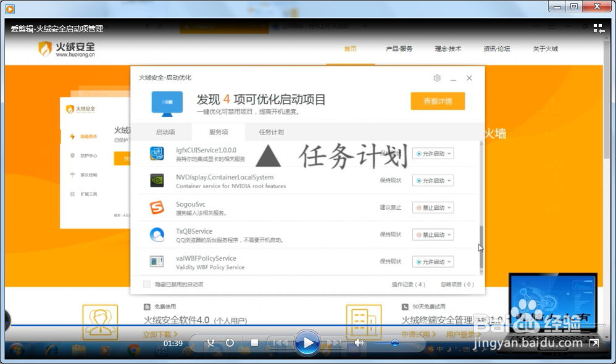This screenshot has height=364, width=616.
Task: Switch to 启动项 tab
Action: tap(165, 132)
